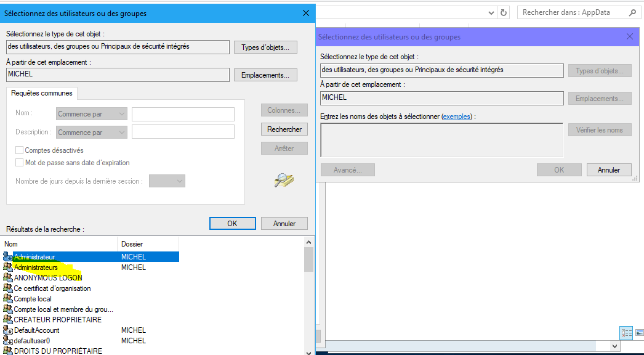Click Annuler in the advanced search dialog
Image resolution: width=644 pixels, height=355 pixels.
click(284, 223)
